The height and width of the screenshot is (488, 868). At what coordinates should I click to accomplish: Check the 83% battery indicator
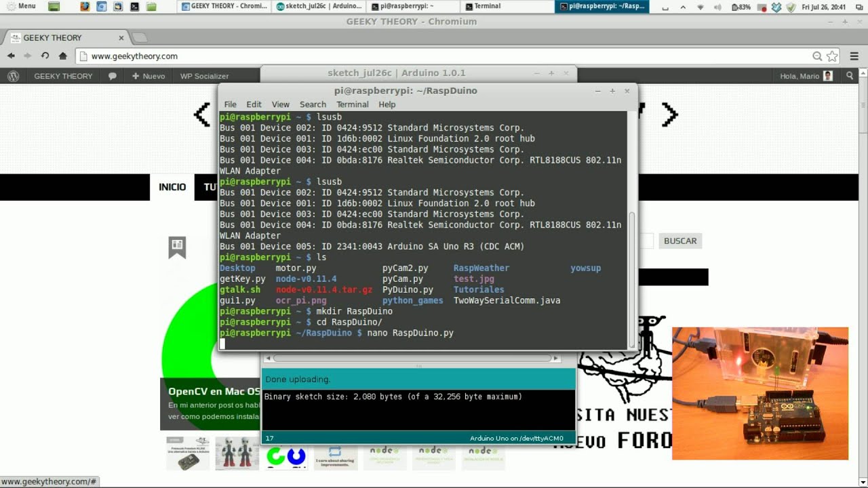tap(741, 7)
